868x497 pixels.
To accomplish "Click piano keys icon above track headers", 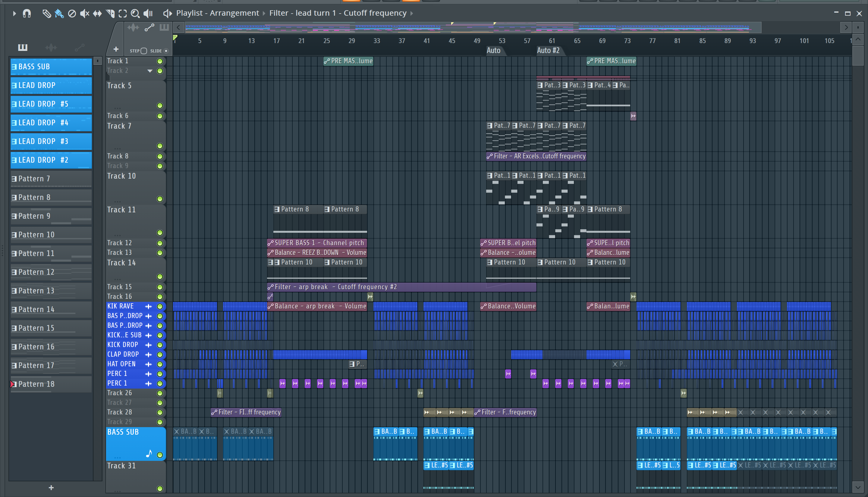I will (x=164, y=27).
